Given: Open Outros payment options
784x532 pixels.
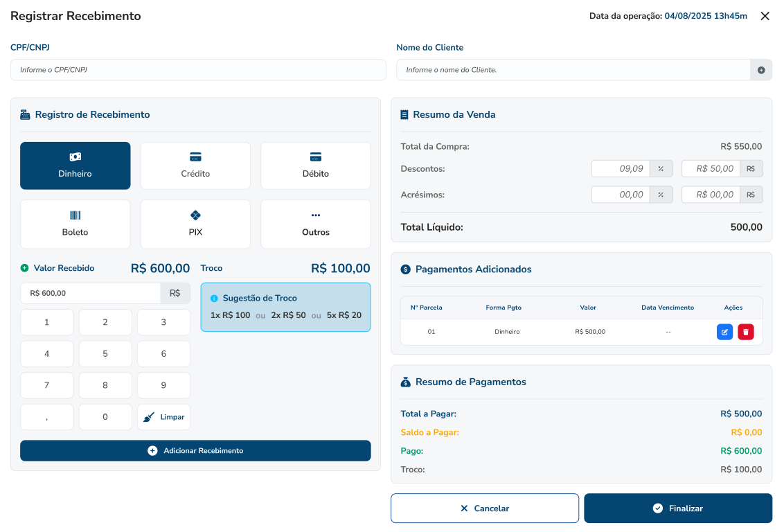Looking at the screenshot, I should tap(315, 224).
